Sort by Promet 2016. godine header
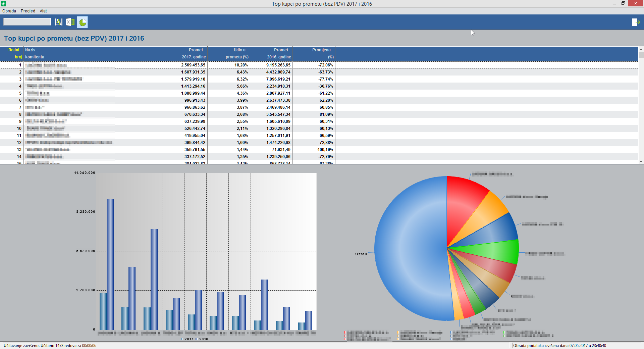This screenshot has height=349, width=644. click(x=271, y=53)
